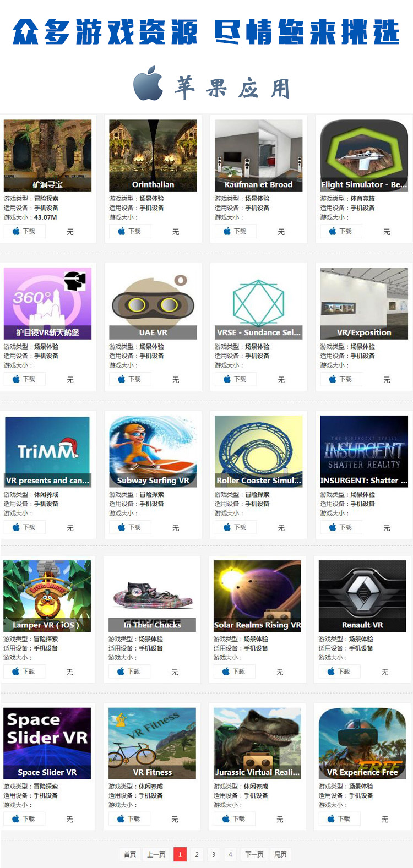Download the Roller Coaster Simulator app
The height and width of the screenshot is (868, 413).
[236, 527]
